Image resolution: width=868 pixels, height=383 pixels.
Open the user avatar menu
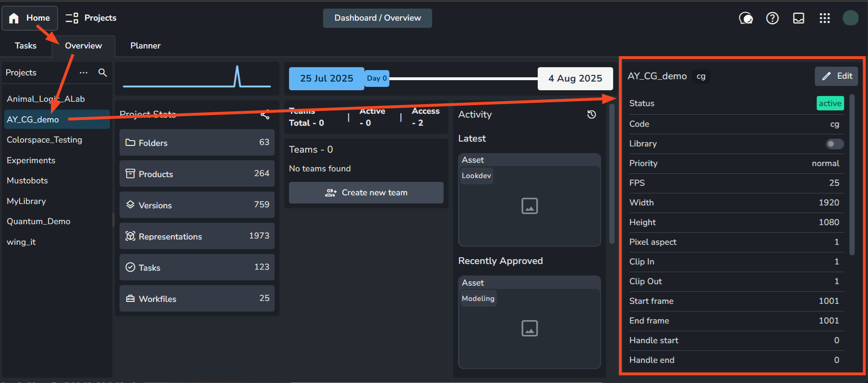coord(851,18)
